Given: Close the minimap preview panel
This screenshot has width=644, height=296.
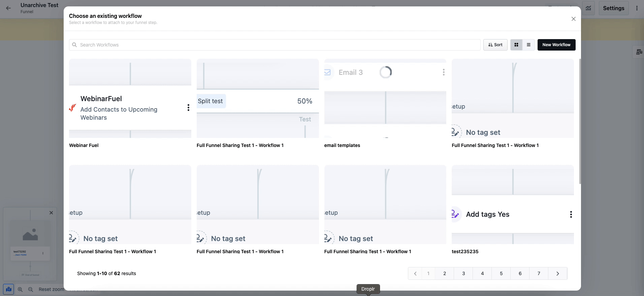Looking at the screenshot, I should (x=51, y=213).
